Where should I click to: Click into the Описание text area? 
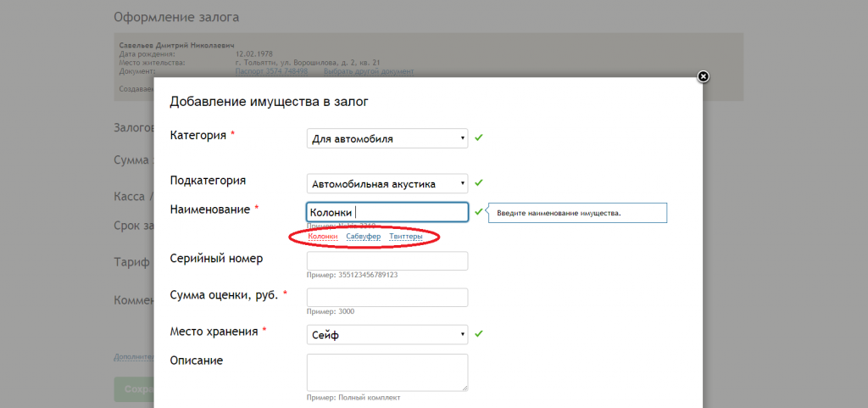[x=387, y=372]
